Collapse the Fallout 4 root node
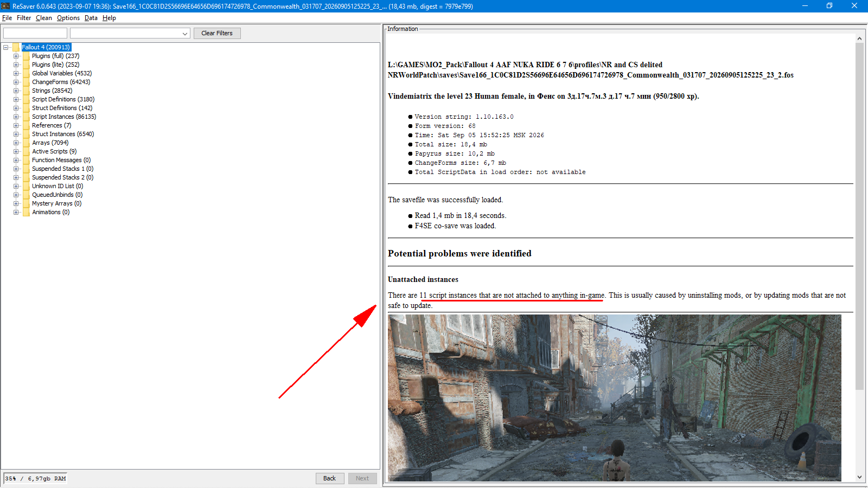The image size is (868, 488). [6, 47]
